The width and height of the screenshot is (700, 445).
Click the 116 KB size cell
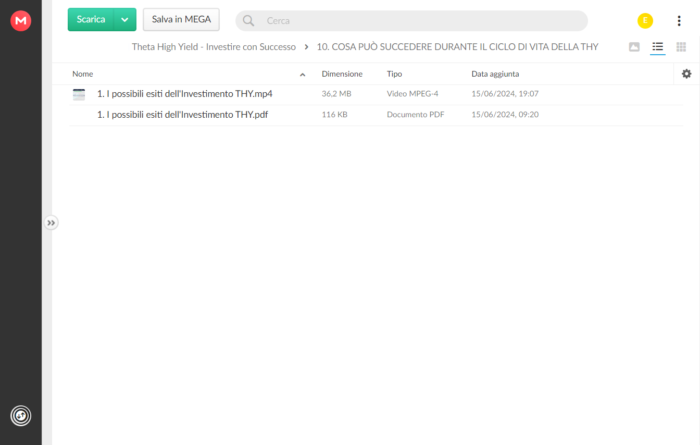click(x=334, y=115)
